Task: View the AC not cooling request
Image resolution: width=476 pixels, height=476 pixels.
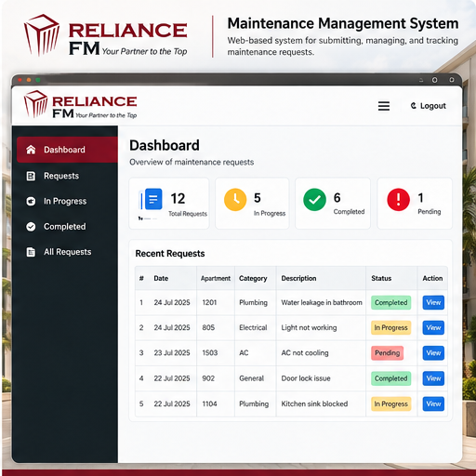Action: pyautogui.click(x=433, y=353)
